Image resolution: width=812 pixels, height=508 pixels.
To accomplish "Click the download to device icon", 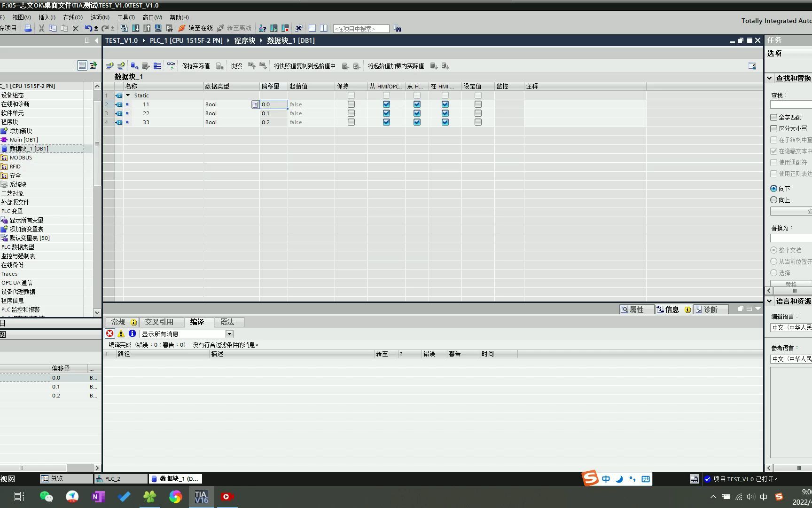I will click(136, 28).
